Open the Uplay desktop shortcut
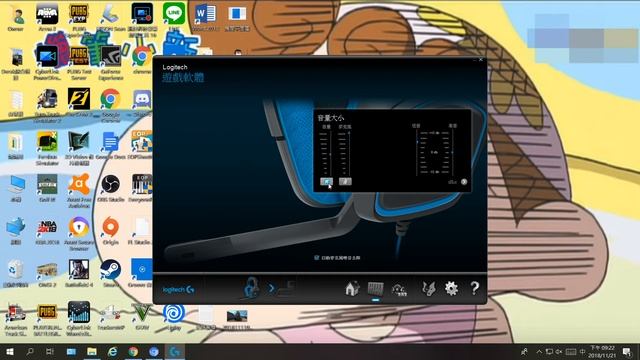 pos(174,317)
